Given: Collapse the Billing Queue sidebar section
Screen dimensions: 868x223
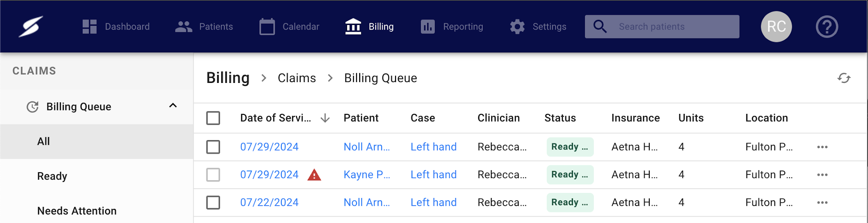Looking at the screenshot, I should (173, 106).
